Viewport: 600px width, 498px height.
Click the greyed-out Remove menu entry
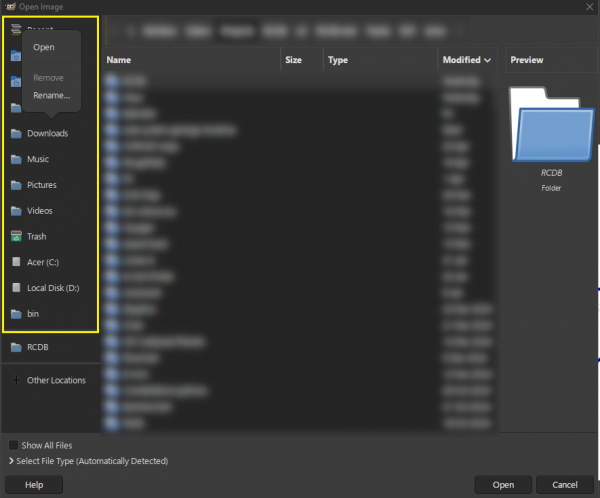[x=48, y=78]
